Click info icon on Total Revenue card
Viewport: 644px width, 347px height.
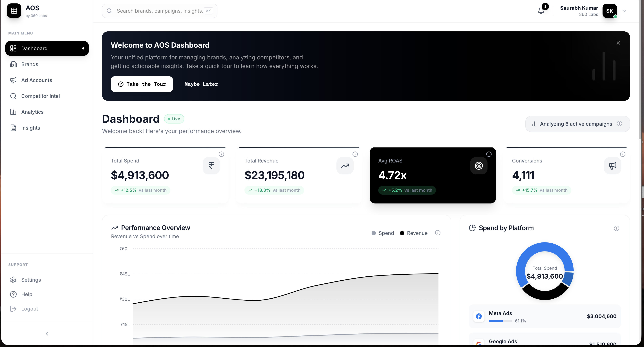(x=355, y=154)
